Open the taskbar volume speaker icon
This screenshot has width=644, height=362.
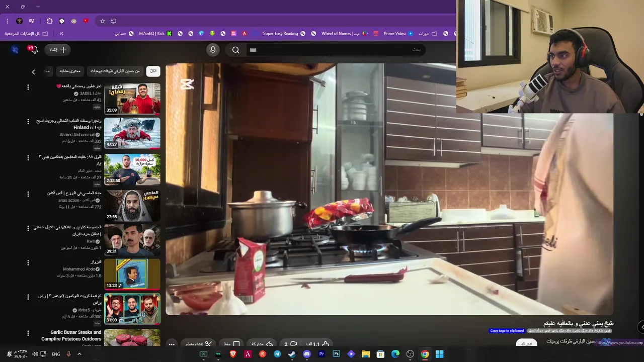[35, 354]
